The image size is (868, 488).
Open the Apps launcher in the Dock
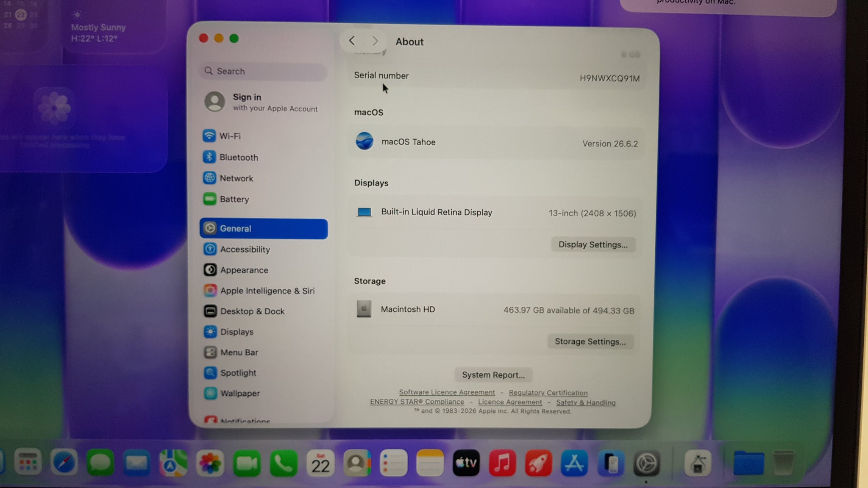pyautogui.click(x=28, y=462)
